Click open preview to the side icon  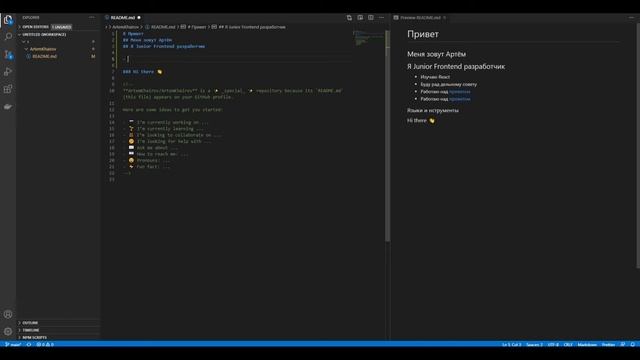[x=360, y=18]
